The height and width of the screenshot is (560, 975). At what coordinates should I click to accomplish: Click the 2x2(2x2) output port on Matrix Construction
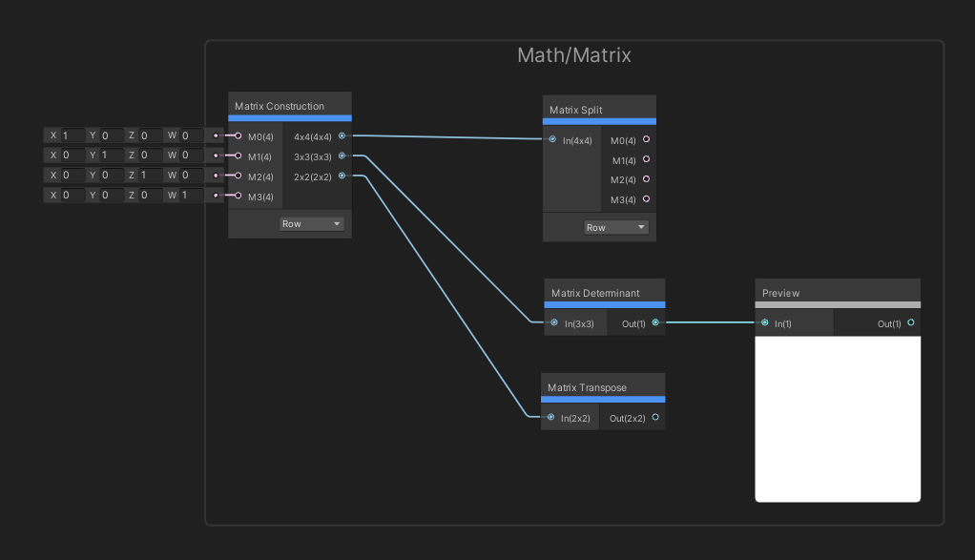click(x=342, y=176)
